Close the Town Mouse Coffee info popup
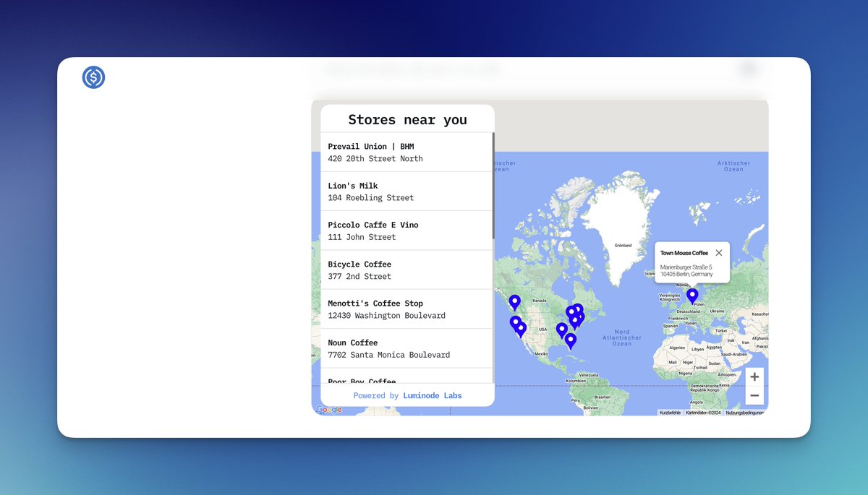This screenshot has width=868, height=495. [718, 253]
